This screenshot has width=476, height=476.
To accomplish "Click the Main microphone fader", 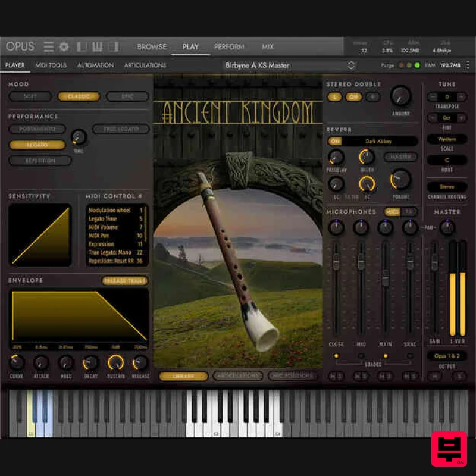I will click(386, 278).
